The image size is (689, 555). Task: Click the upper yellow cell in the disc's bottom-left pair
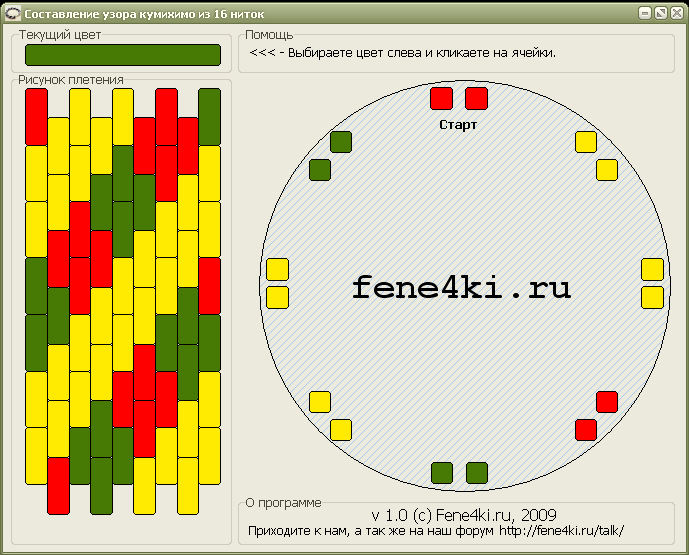tap(320, 402)
